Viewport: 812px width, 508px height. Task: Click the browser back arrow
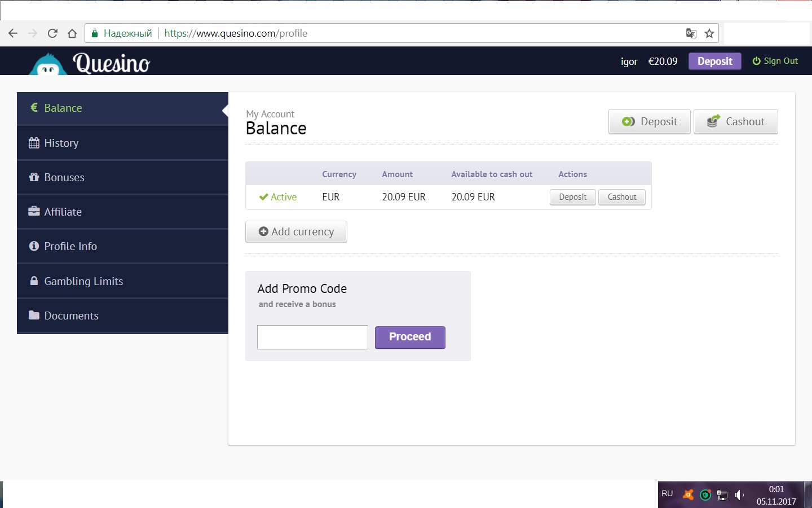click(13, 33)
